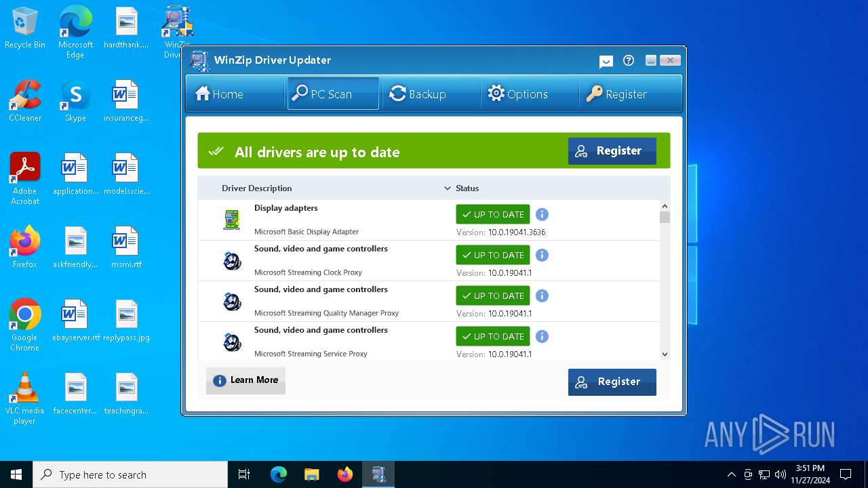Open Task View from the taskbar
868x488 pixels.
pyautogui.click(x=244, y=474)
